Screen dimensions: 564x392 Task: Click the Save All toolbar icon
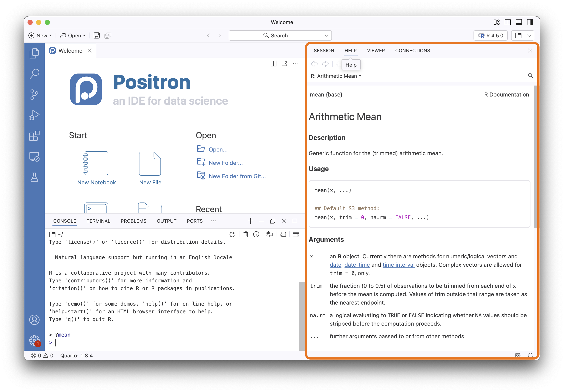[x=108, y=36]
